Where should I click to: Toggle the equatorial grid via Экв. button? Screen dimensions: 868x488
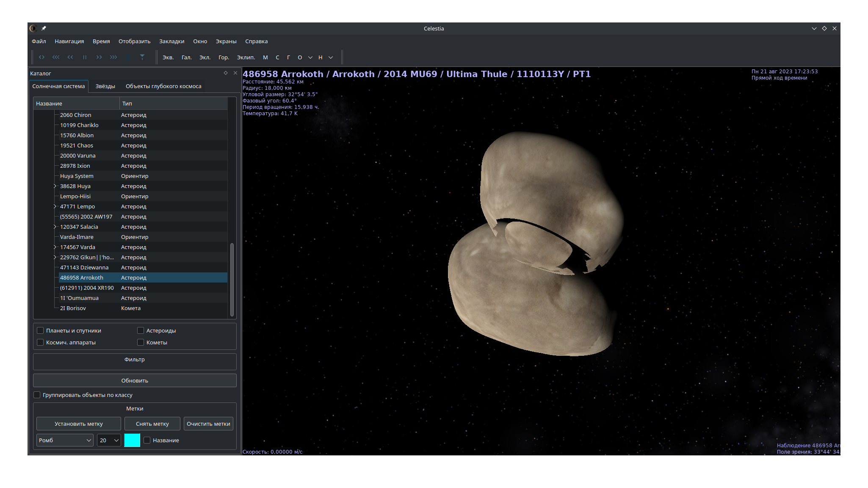(x=168, y=57)
